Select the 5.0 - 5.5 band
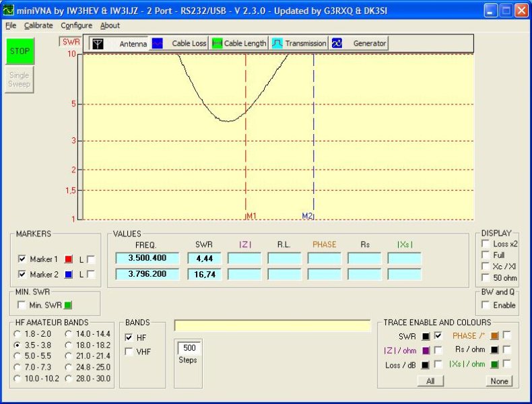This screenshot has height=404, width=532. pos(18,356)
